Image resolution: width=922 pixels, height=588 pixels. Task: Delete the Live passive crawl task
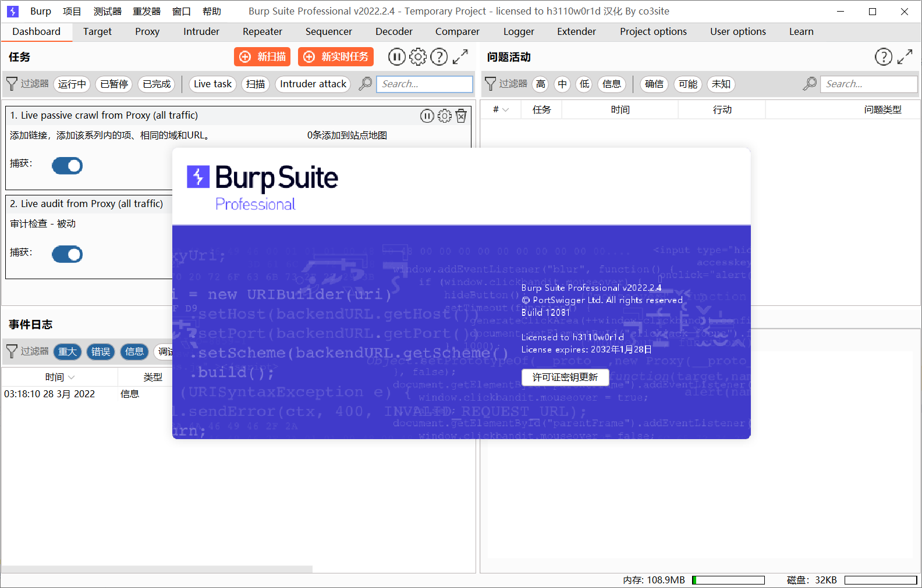[x=461, y=116]
